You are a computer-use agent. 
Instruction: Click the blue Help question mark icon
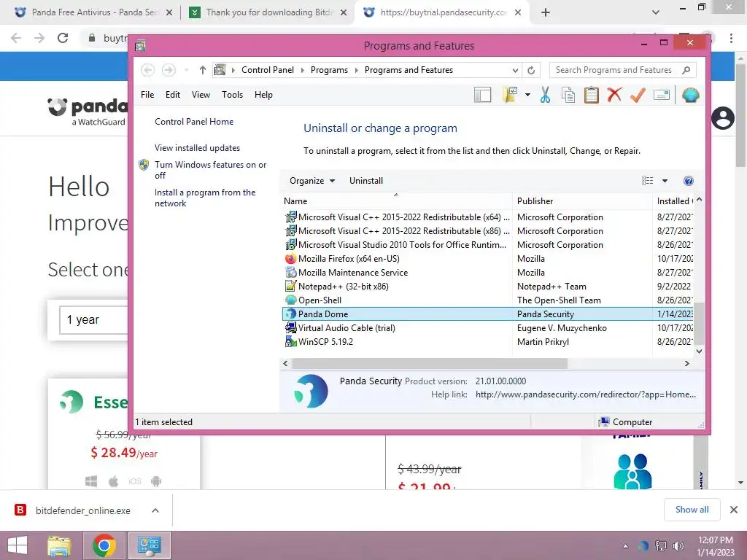[688, 181]
